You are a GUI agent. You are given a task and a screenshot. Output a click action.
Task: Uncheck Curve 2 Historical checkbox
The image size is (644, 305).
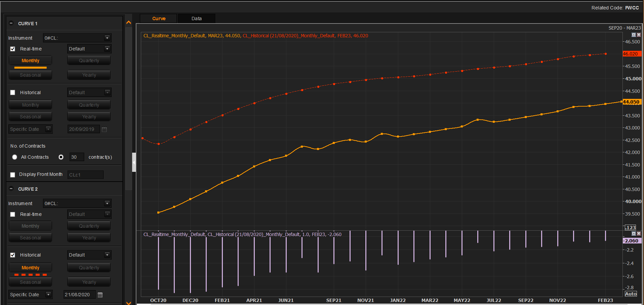[13, 255]
